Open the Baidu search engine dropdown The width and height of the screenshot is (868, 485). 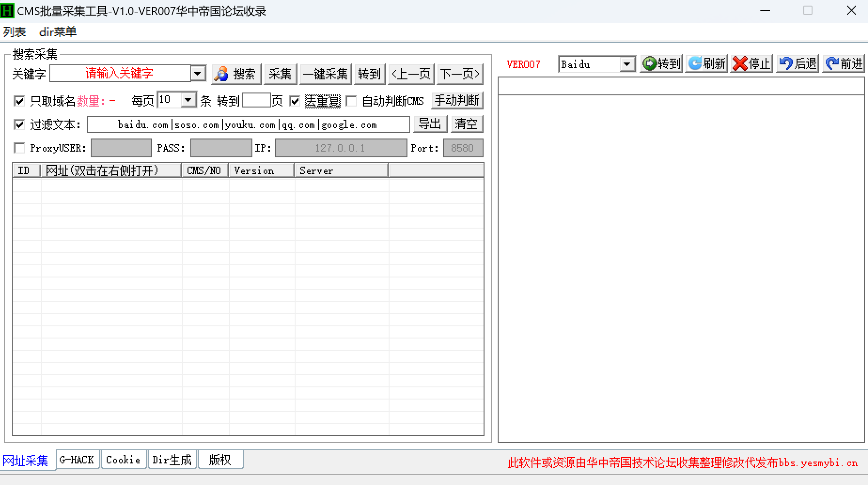626,64
